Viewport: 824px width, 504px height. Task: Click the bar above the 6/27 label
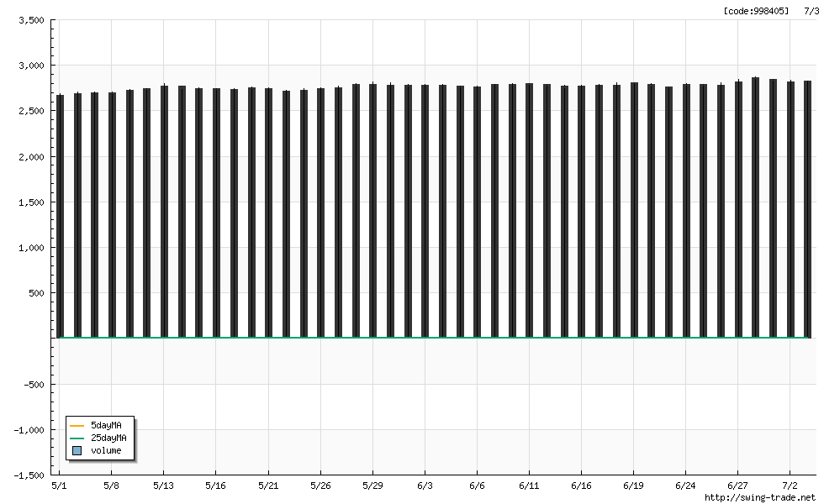point(738,209)
